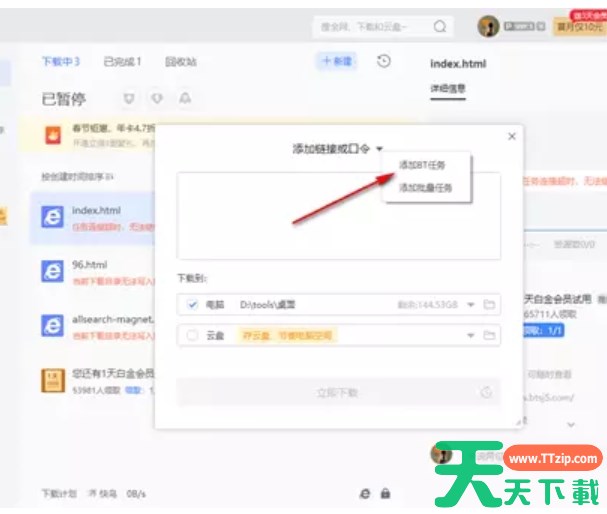Expand the 添加链接或口令 dropdown arrow
607x514 pixels.
point(380,149)
